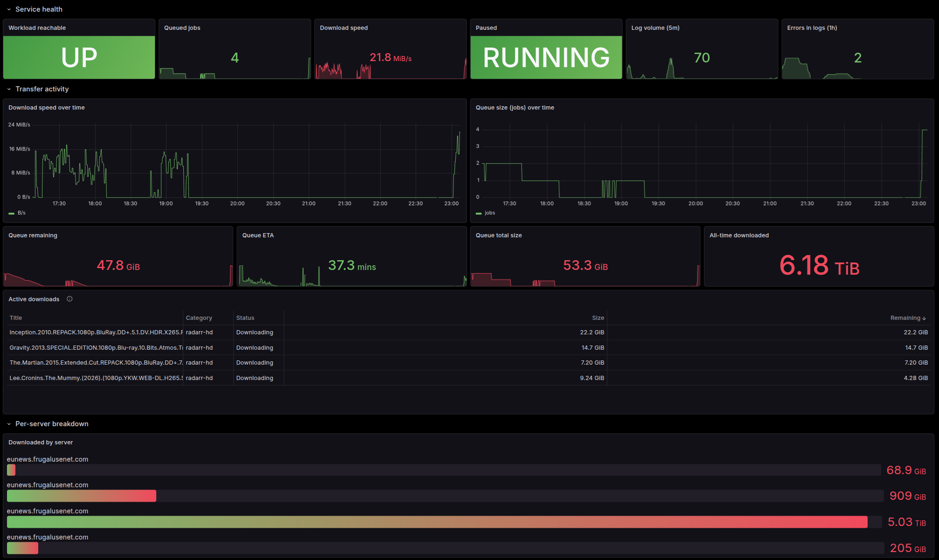Click the 21.8 MiB/s download speed value
The height and width of the screenshot is (560, 939).
tap(390, 58)
